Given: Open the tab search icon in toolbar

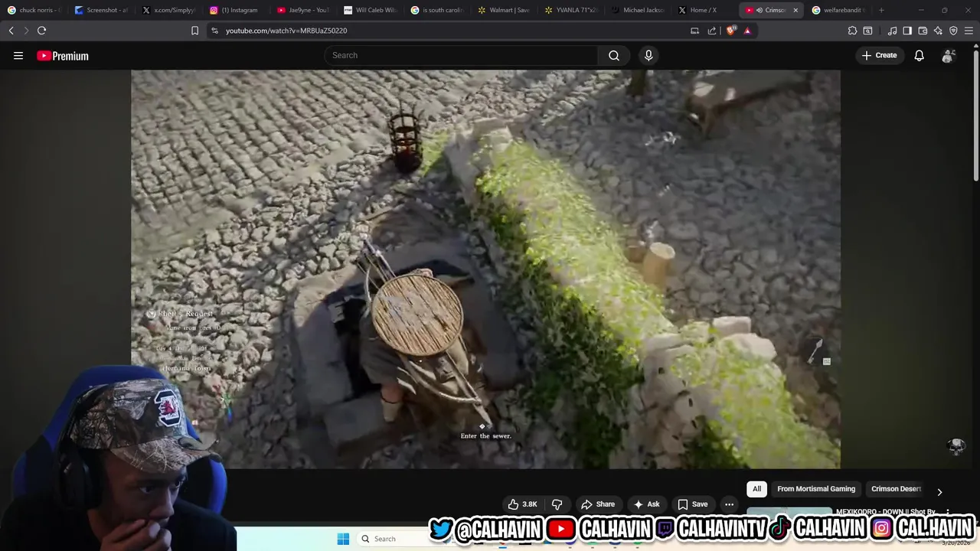Looking at the screenshot, I should (x=867, y=31).
